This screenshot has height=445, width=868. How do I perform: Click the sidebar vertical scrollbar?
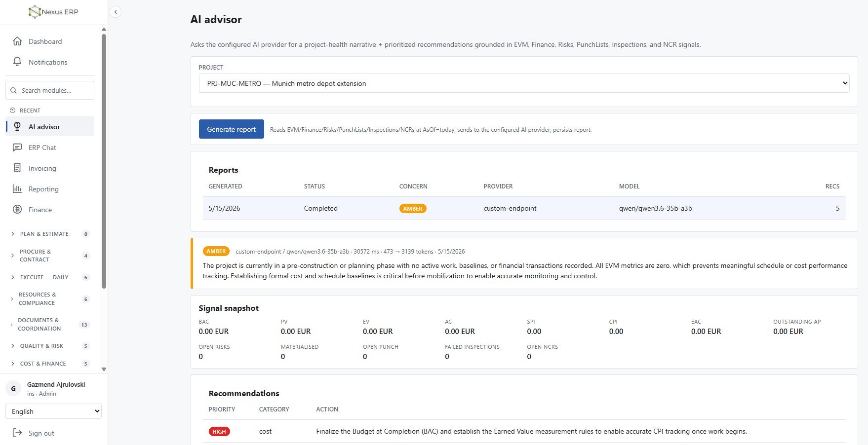[104, 160]
